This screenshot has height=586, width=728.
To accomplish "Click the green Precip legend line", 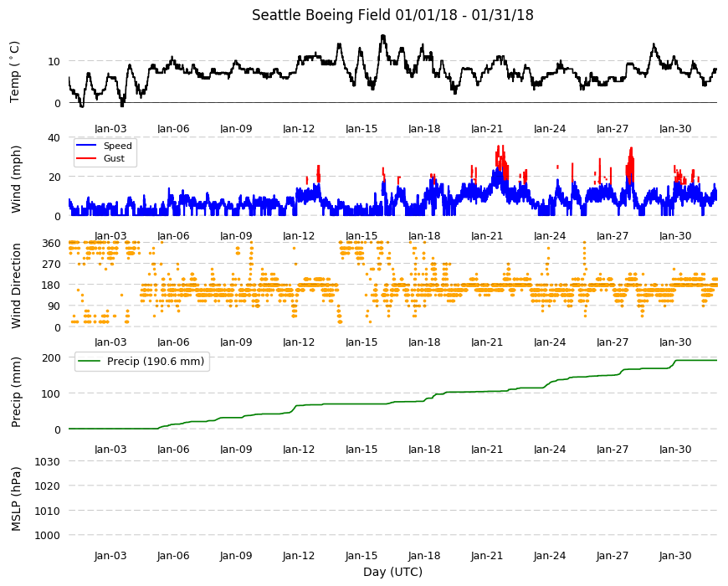I will (90, 362).
